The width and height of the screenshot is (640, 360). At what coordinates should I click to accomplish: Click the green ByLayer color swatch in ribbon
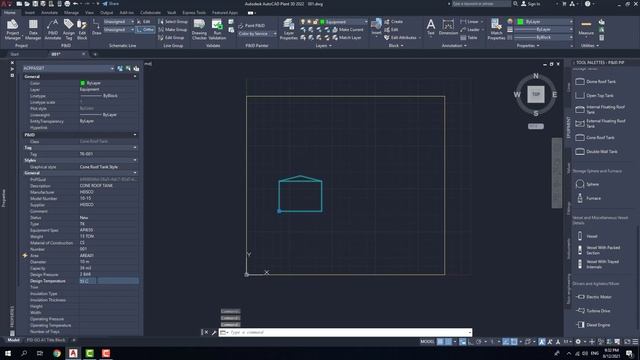click(x=520, y=22)
